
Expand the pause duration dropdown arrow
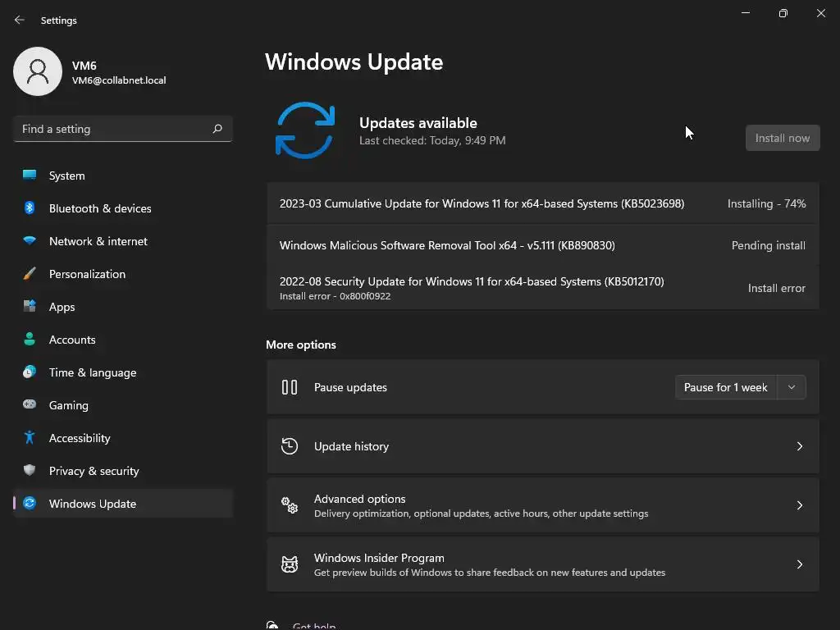tap(792, 387)
